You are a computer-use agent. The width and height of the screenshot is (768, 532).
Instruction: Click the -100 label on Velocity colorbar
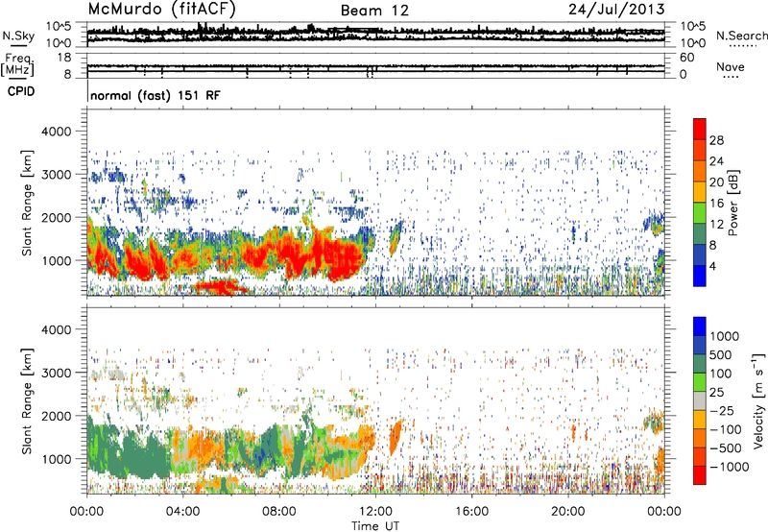(726, 429)
